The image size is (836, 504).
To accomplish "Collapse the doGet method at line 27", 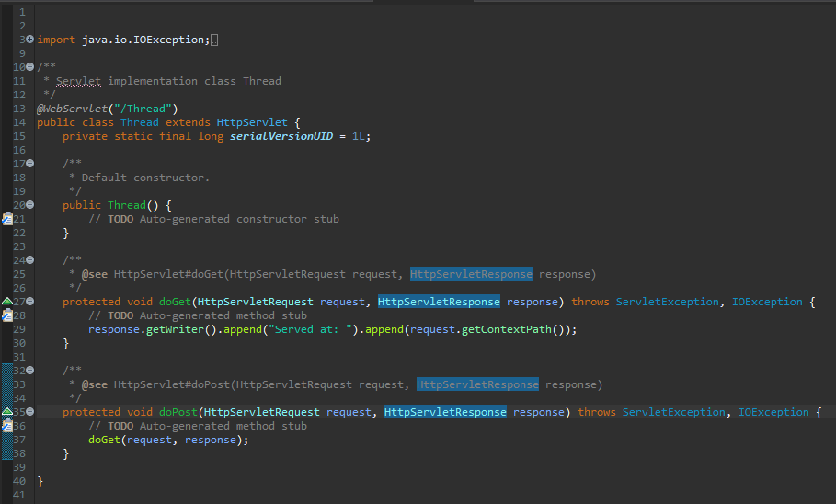I will tap(29, 302).
